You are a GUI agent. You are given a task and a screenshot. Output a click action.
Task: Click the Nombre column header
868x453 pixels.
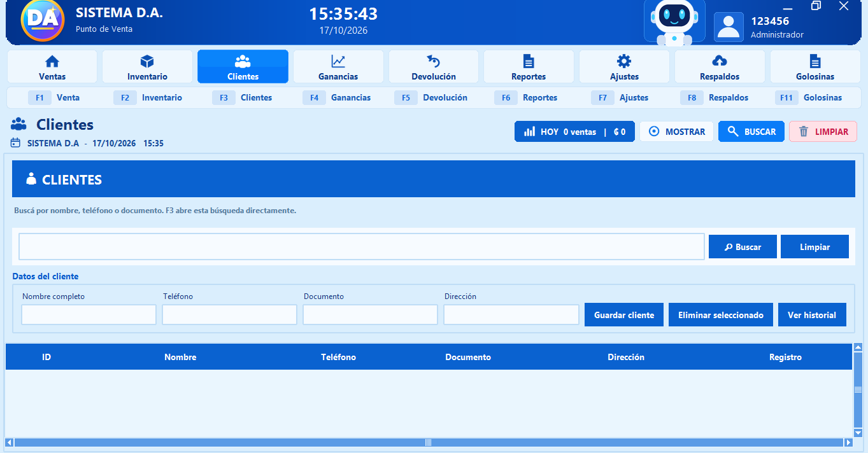click(180, 357)
